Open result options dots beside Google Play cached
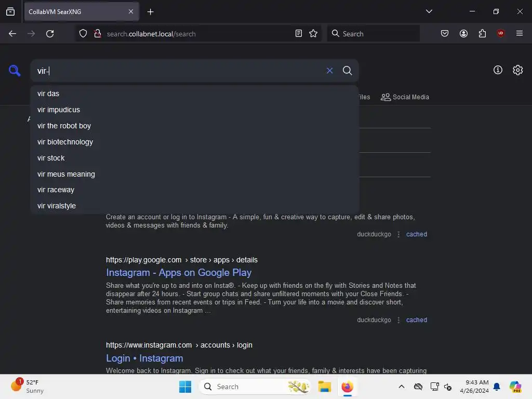532x399 pixels. click(398, 320)
